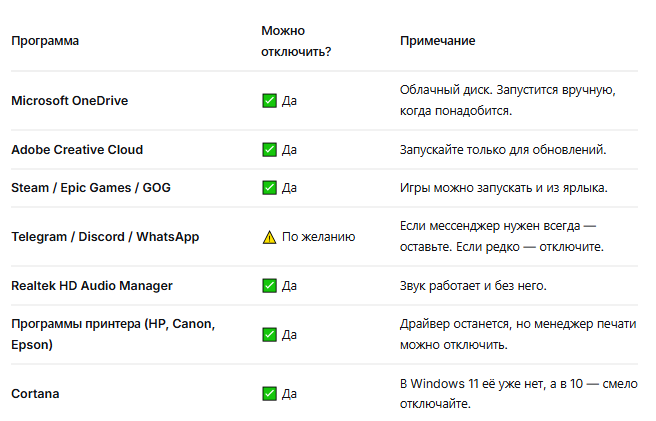This screenshot has height=421, width=656.
Task: Click the green checkmark in Microsoft OneDrive row
Action: click(x=269, y=100)
